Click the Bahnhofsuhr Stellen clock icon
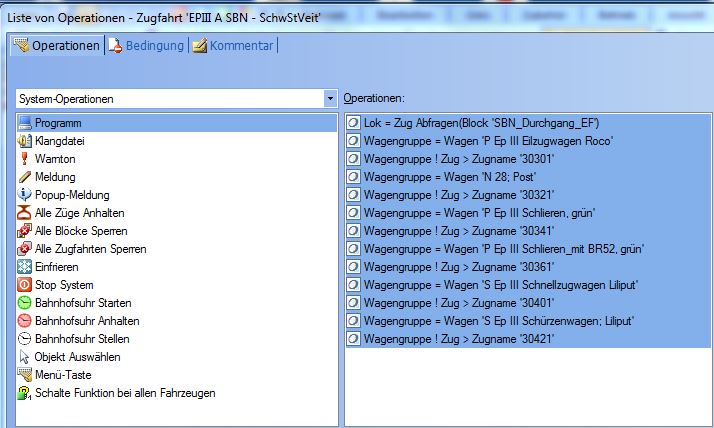Screen dimensions: 714x428 [25, 339]
